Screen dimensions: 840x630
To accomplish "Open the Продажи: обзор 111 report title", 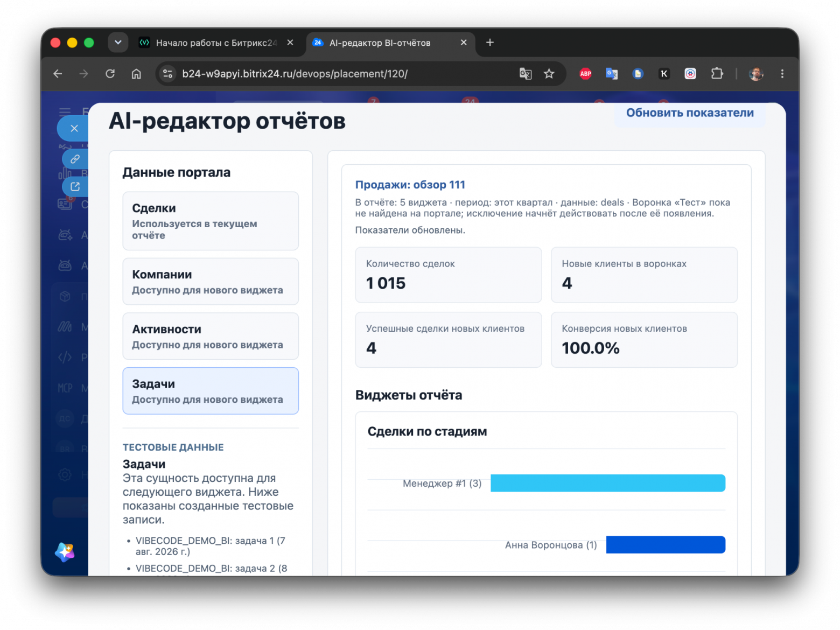I will 410,185.
